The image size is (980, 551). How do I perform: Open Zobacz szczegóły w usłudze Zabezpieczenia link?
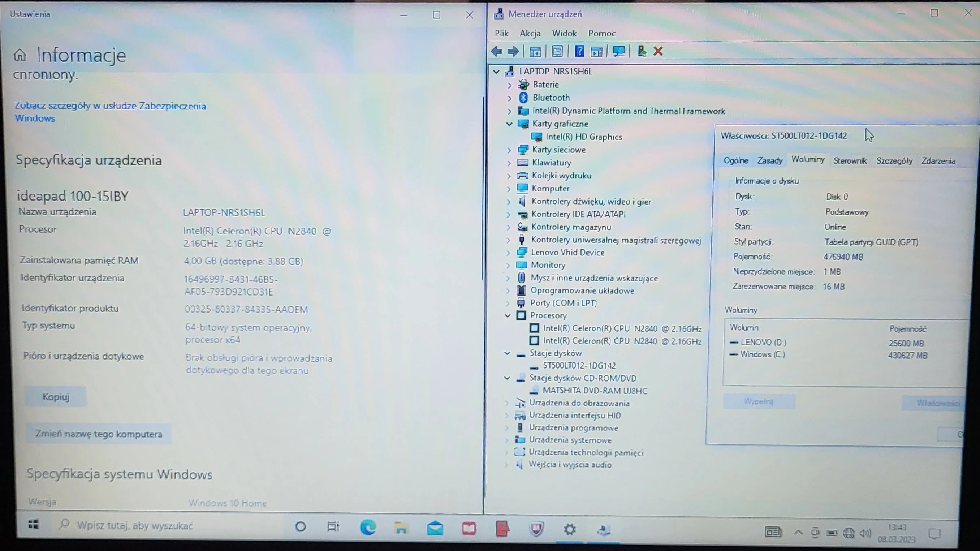110,112
